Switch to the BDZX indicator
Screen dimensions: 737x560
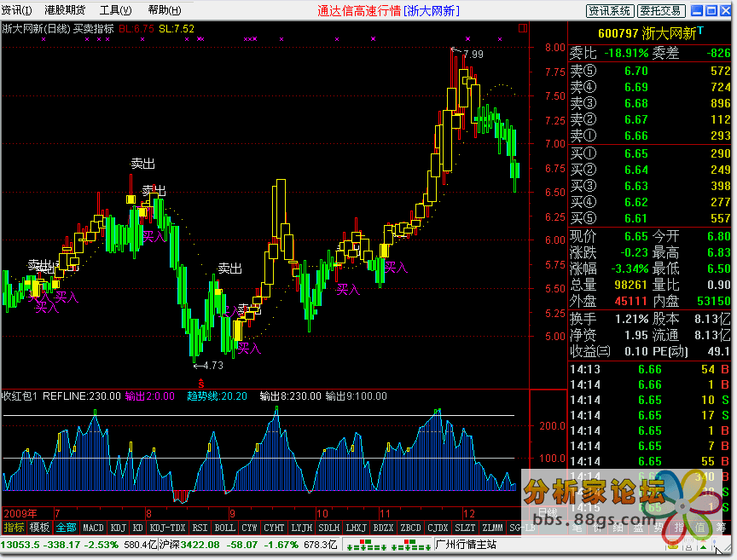click(383, 528)
